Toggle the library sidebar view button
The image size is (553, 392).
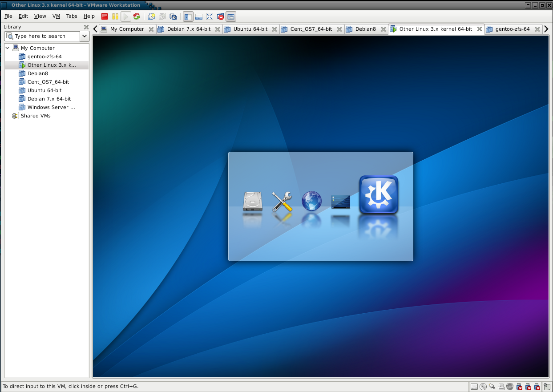188,16
